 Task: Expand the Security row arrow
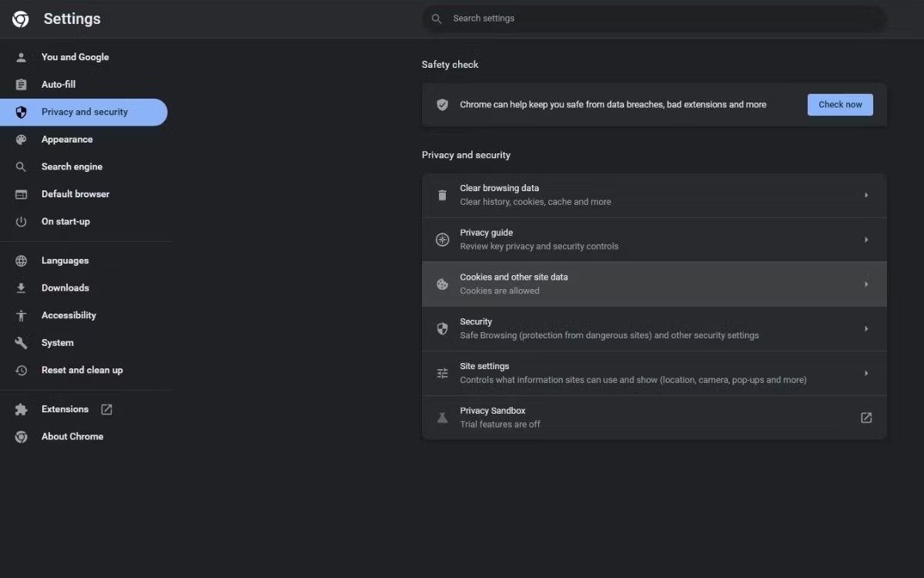point(866,329)
